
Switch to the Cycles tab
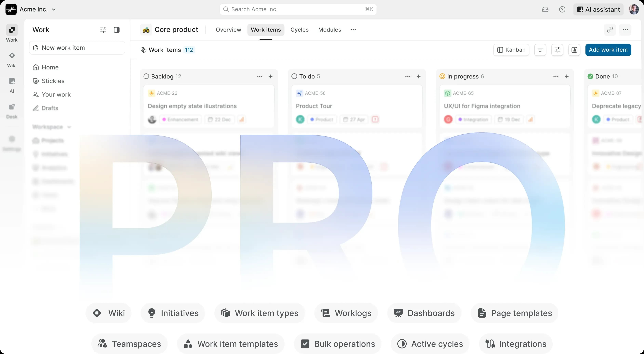pos(299,30)
